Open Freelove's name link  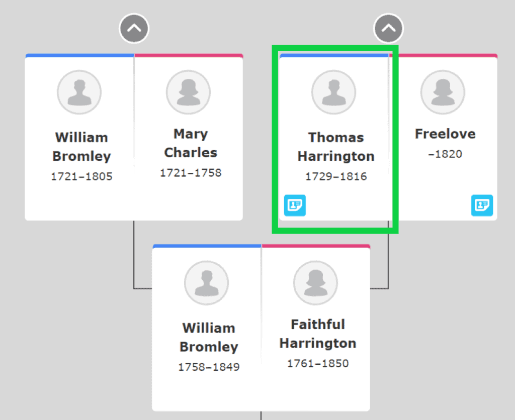tap(445, 134)
